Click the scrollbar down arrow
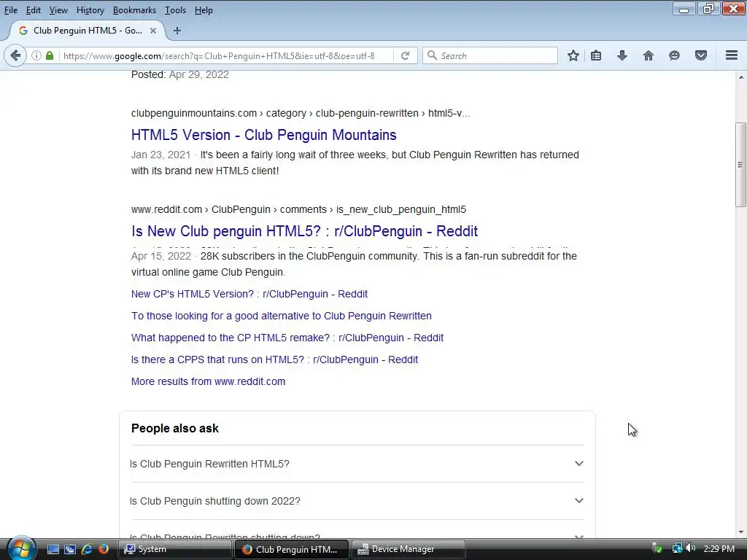The image size is (747, 560). point(740,532)
